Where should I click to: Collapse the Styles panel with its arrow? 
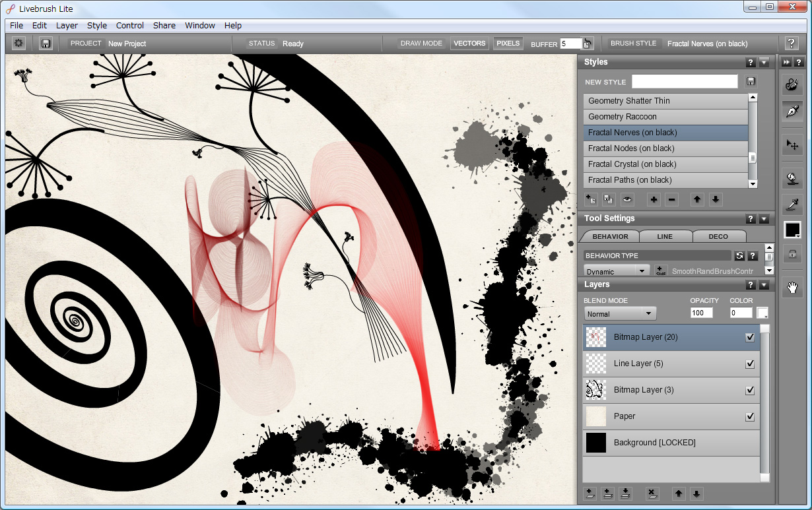(x=764, y=61)
